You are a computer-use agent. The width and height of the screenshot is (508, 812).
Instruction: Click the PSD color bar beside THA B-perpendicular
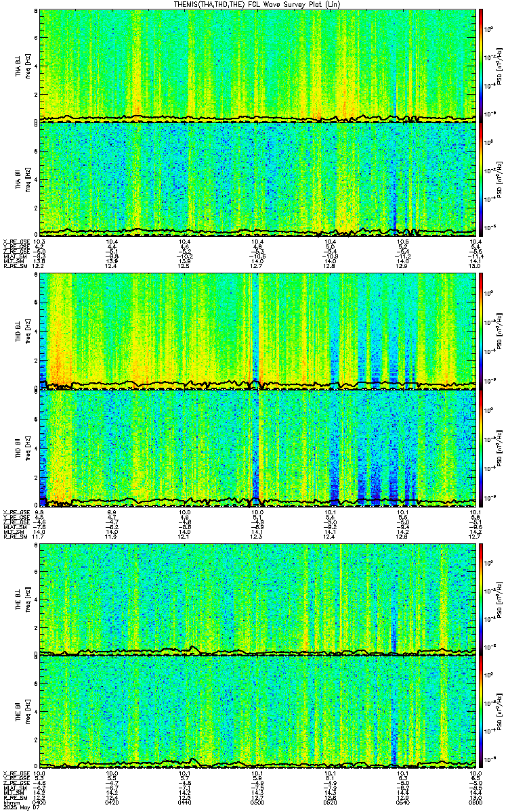tap(482, 65)
